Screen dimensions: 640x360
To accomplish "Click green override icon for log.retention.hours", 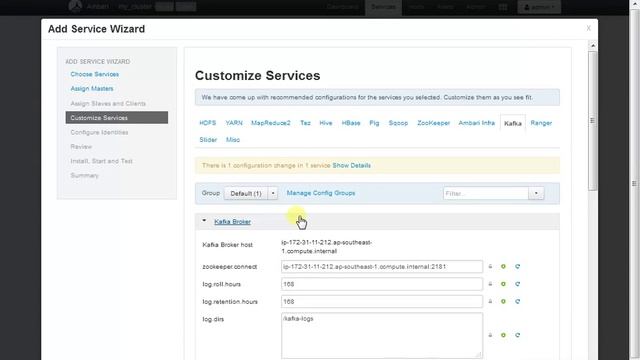I will pos(503,302).
